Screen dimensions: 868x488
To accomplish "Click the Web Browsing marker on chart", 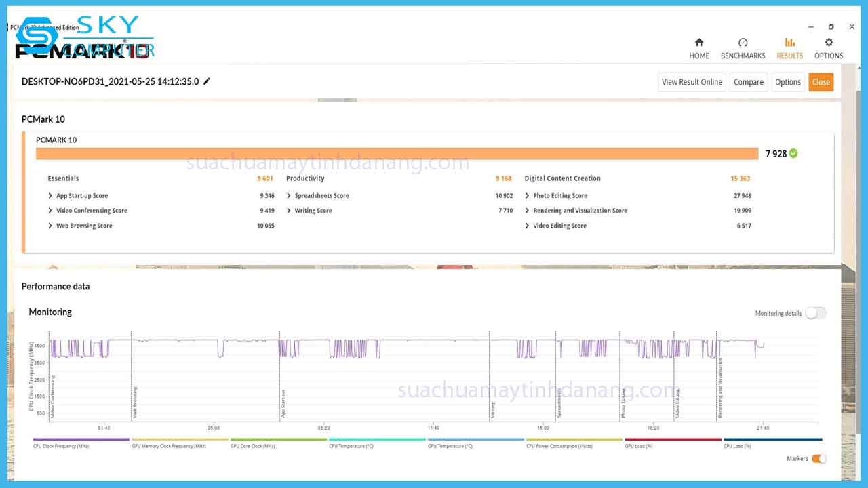I will coord(136,402).
